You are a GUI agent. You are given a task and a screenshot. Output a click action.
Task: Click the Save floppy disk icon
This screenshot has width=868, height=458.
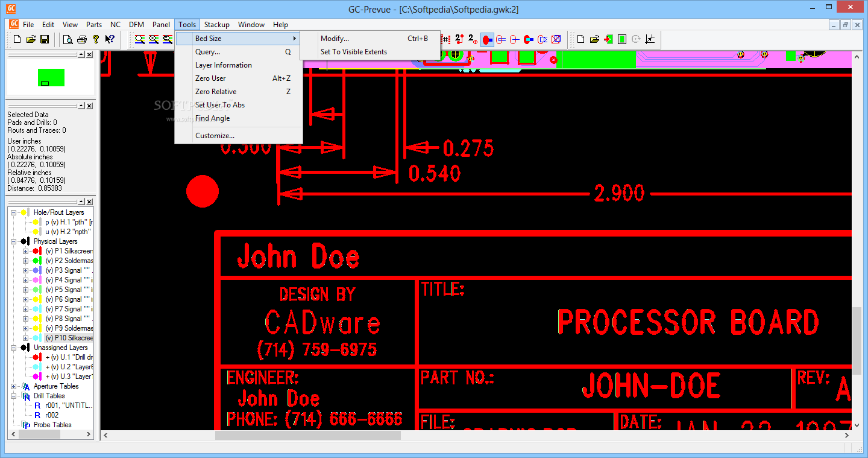tap(45, 39)
